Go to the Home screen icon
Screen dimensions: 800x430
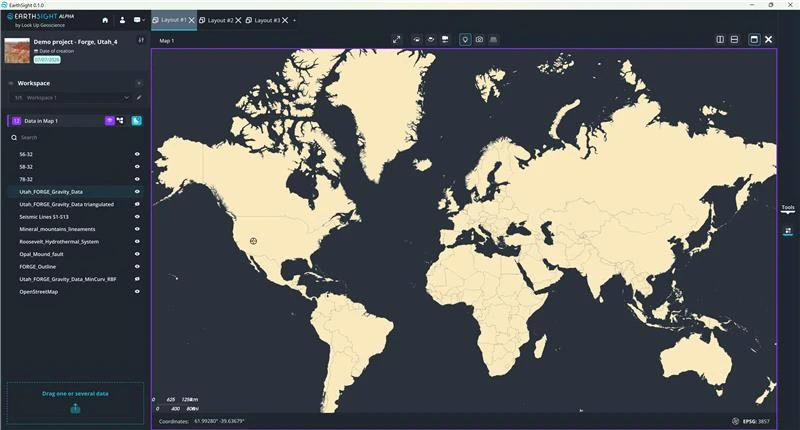click(x=105, y=20)
